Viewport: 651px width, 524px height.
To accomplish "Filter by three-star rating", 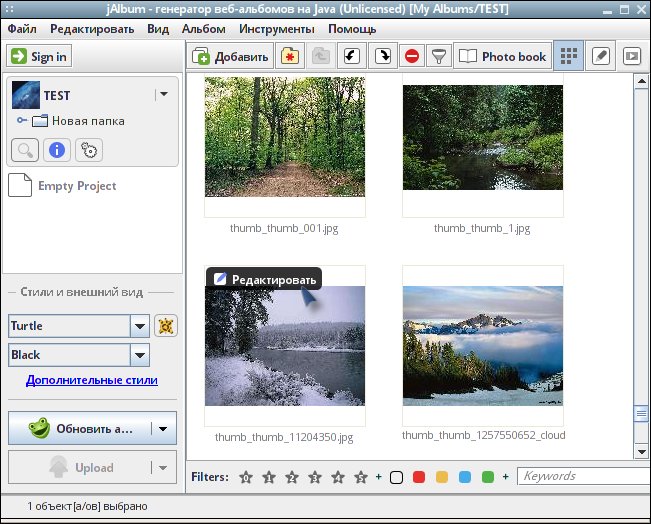I will point(315,477).
